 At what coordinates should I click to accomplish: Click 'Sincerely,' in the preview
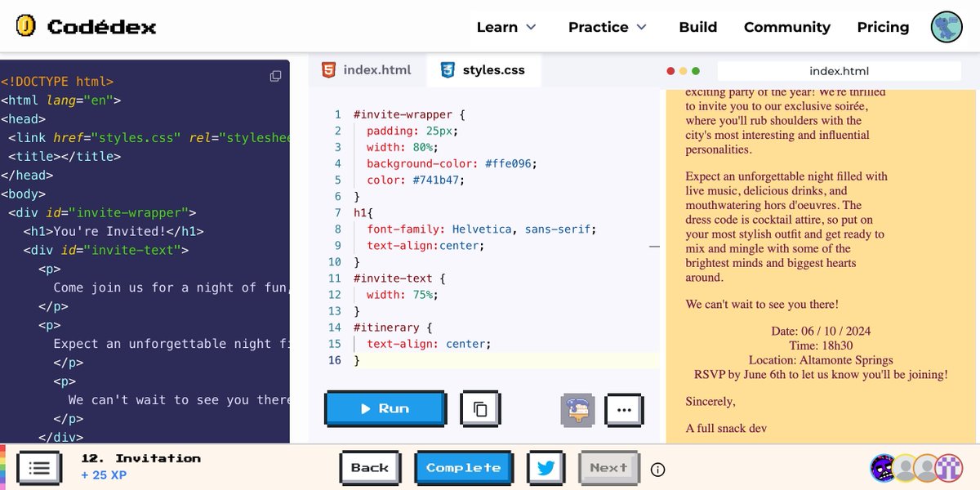[710, 401]
